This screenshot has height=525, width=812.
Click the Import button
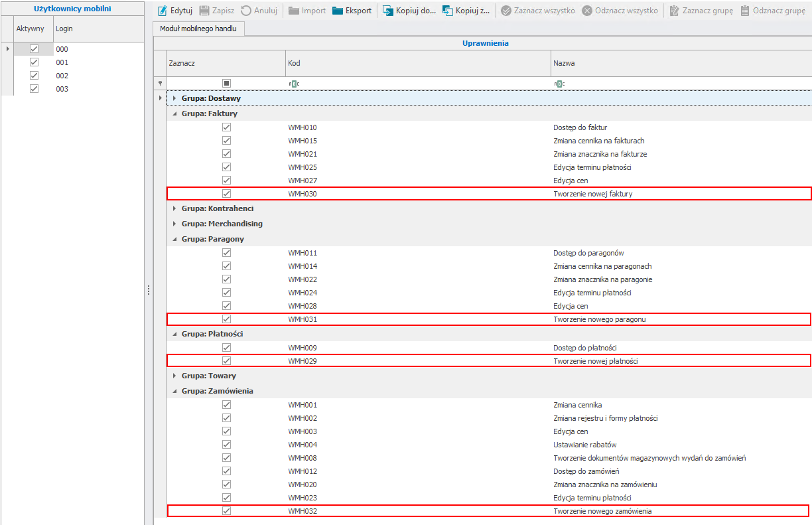(306, 11)
